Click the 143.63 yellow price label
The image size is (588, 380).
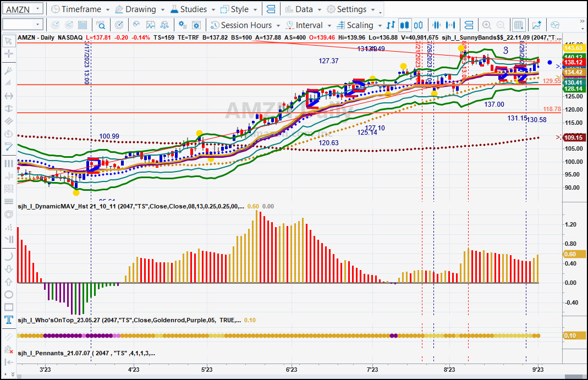pos(573,48)
